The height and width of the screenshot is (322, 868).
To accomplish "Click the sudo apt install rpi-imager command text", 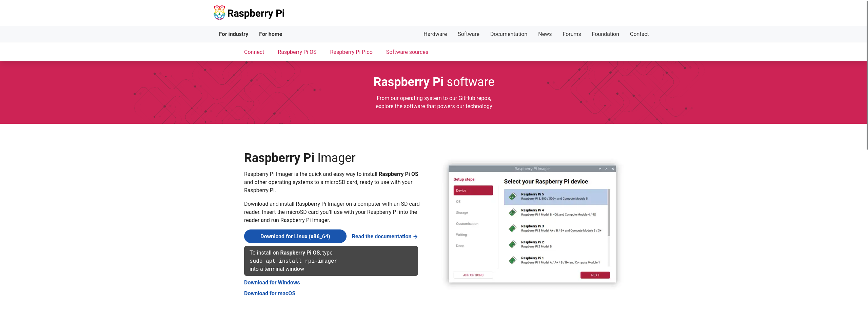I will point(293,261).
